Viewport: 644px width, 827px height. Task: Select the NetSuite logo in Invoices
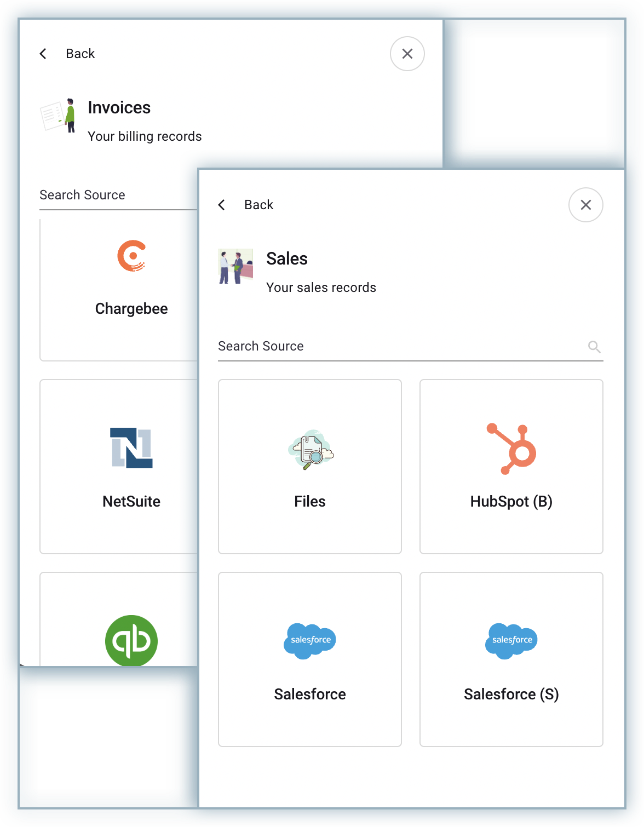[x=131, y=447]
